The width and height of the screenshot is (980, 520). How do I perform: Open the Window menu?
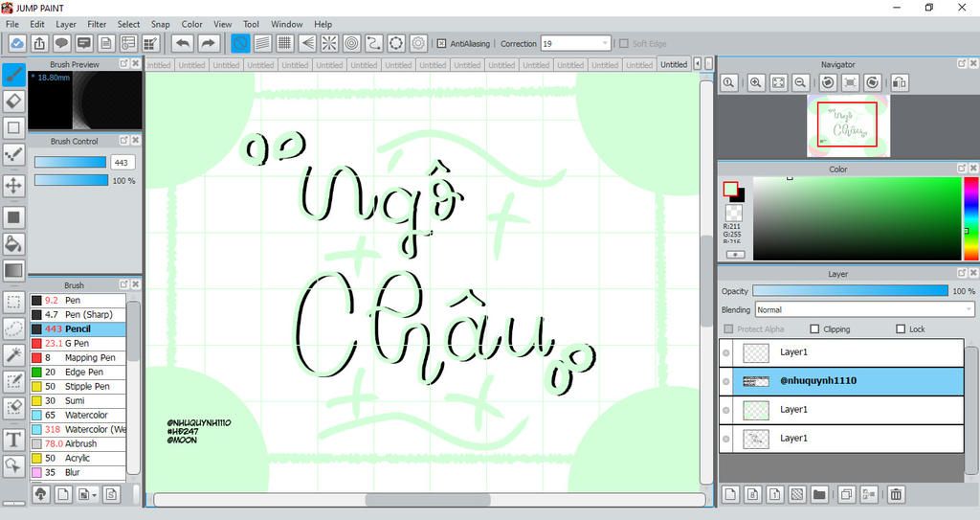click(x=287, y=24)
